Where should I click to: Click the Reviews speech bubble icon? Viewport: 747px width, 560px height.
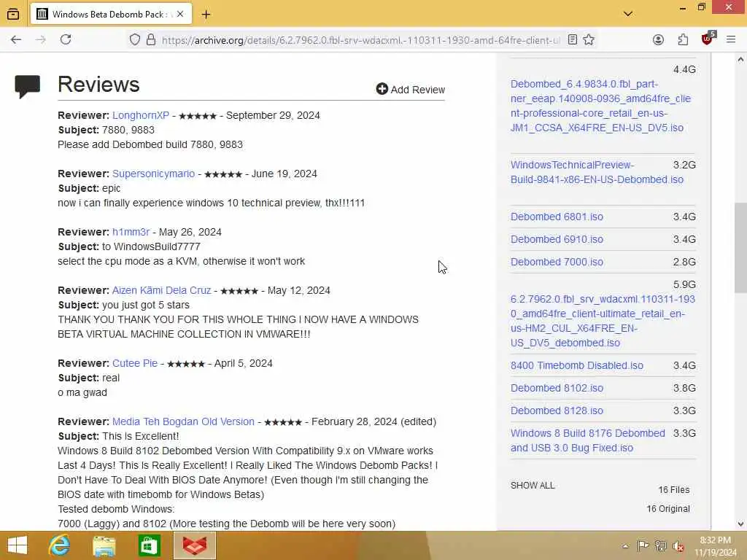coord(28,87)
